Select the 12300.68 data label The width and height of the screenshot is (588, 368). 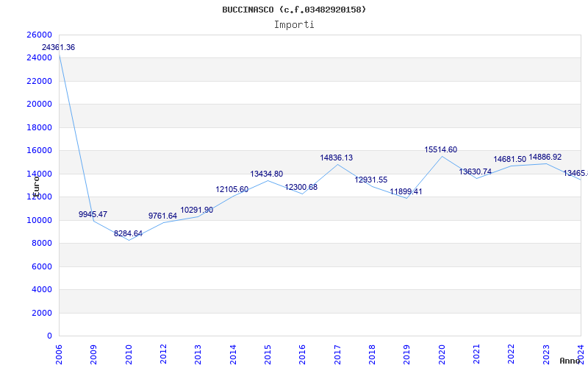301,187
